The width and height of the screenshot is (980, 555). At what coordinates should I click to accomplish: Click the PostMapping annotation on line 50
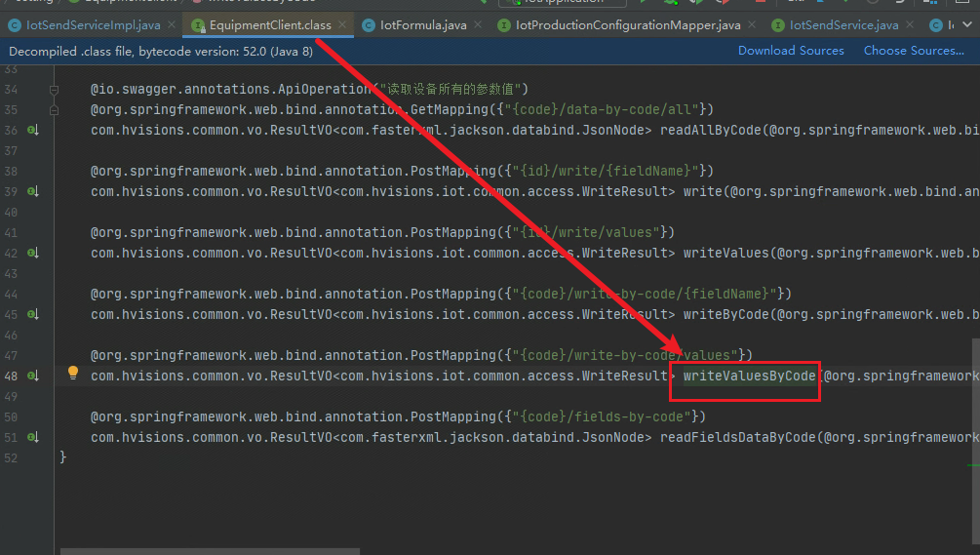pos(294,416)
